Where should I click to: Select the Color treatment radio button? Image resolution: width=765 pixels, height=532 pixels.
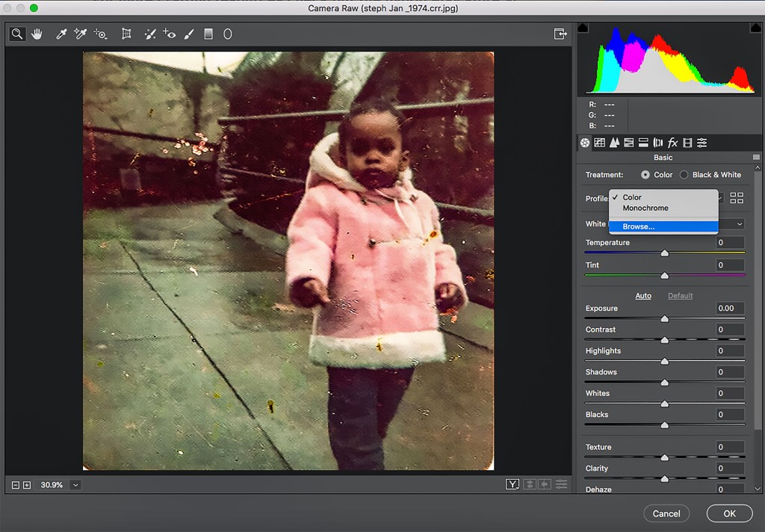click(645, 175)
